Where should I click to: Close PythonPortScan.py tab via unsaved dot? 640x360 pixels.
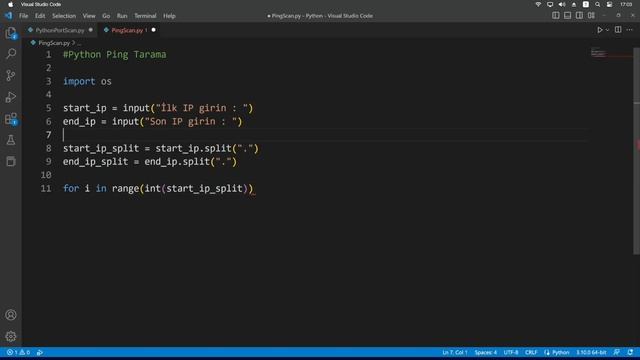click(91, 30)
